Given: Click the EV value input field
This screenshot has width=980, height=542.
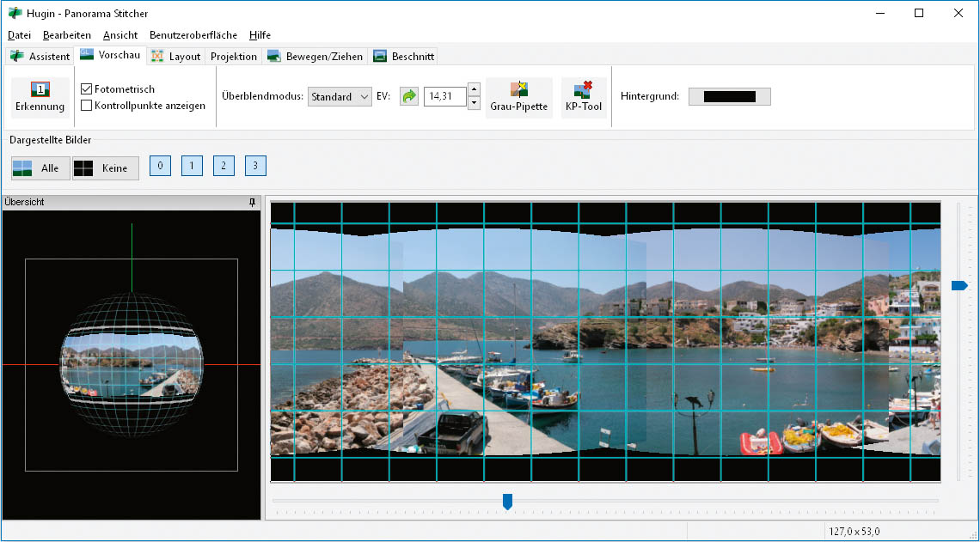Looking at the screenshot, I should coord(444,97).
